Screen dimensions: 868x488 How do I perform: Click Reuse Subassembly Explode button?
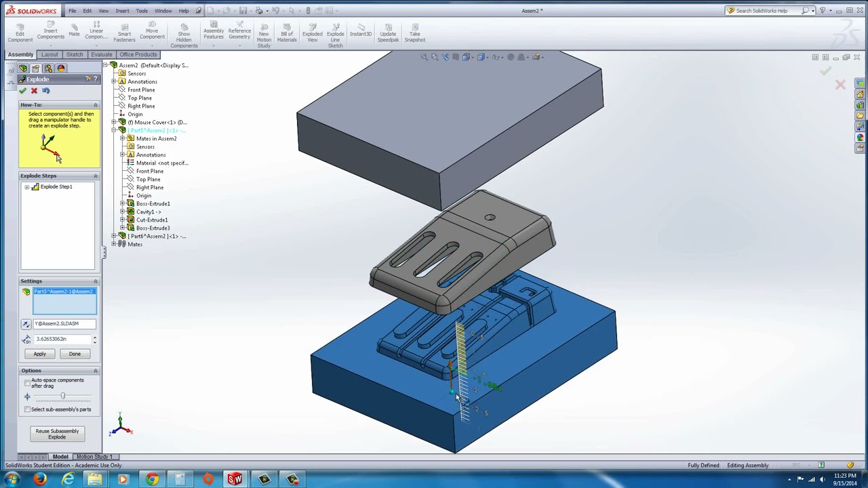pyautogui.click(x=57, y=434)
